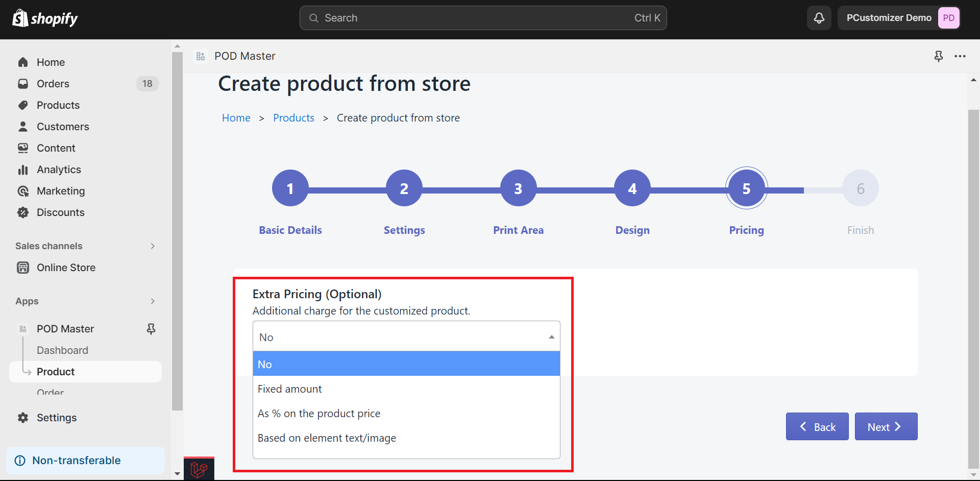
Task: Open Dashboard under POD Master
Action: coord(62,350)
